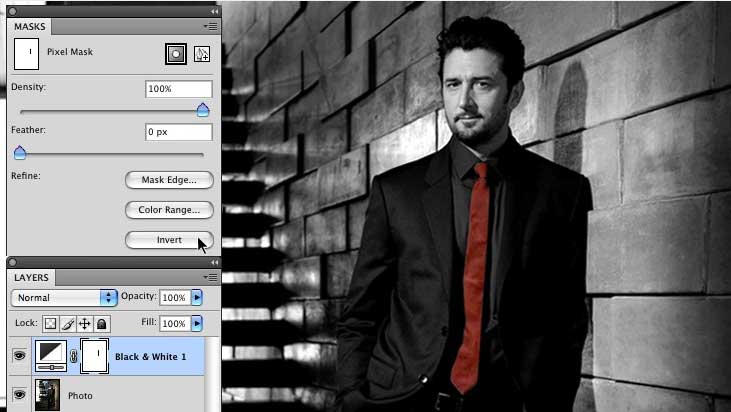The height and width of the screenshot is (412, 731).
Task: Adjust the Feather slider handle
Action: [20, 152]
